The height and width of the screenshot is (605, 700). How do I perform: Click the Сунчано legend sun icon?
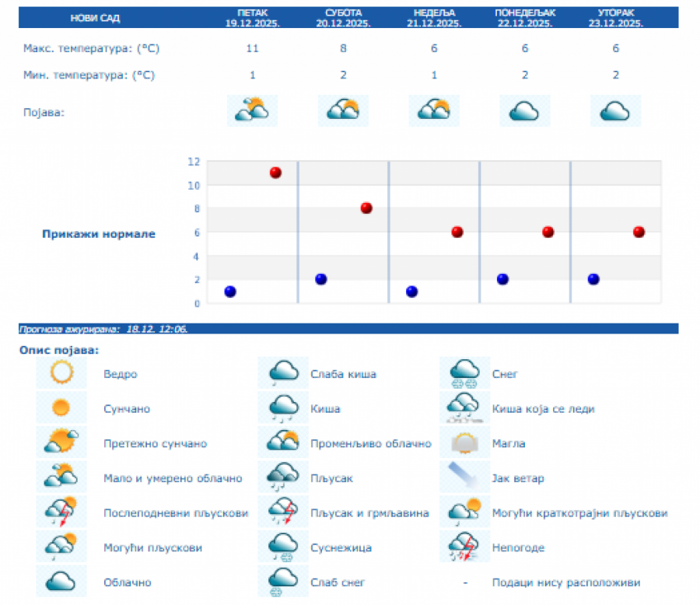point(61,408)
